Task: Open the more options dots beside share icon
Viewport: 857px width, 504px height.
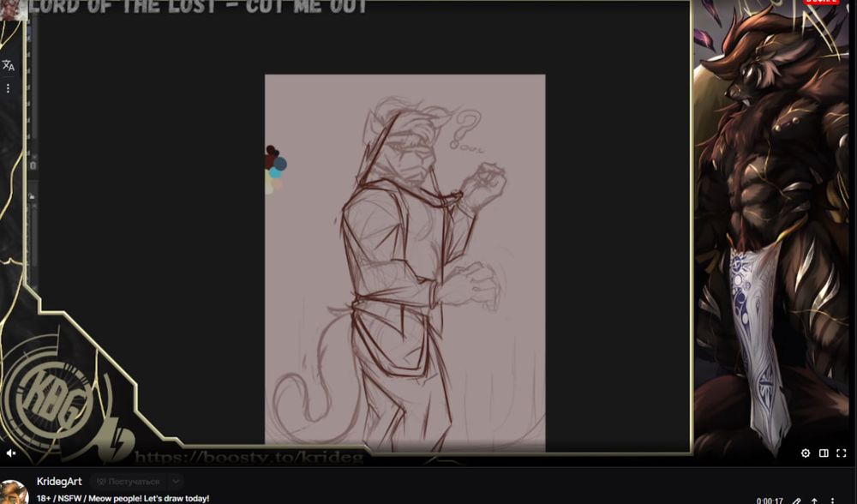Action: pos(832,501)
